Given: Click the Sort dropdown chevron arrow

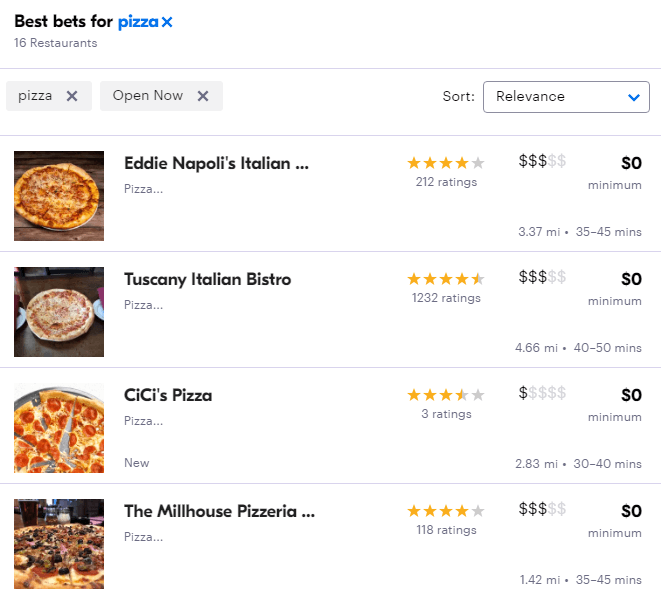Looking at the screenshot, I should [x=633, y=97].
